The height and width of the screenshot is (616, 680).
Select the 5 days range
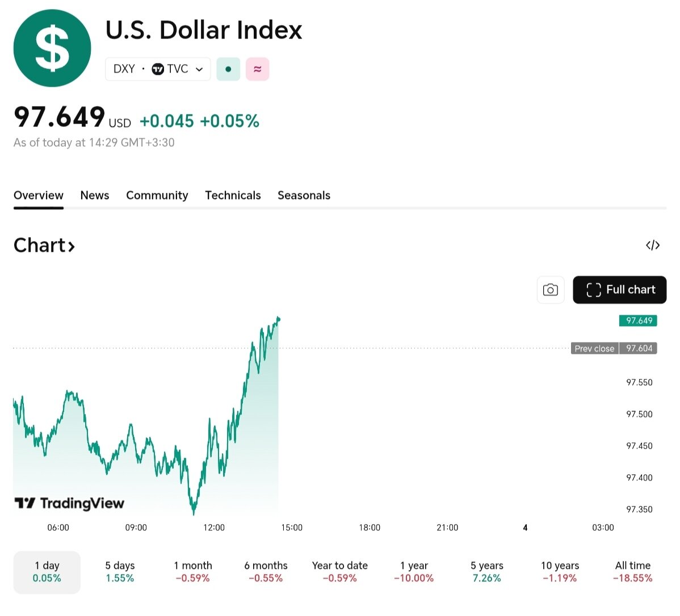pyautogui.click(x=120, y=572)
